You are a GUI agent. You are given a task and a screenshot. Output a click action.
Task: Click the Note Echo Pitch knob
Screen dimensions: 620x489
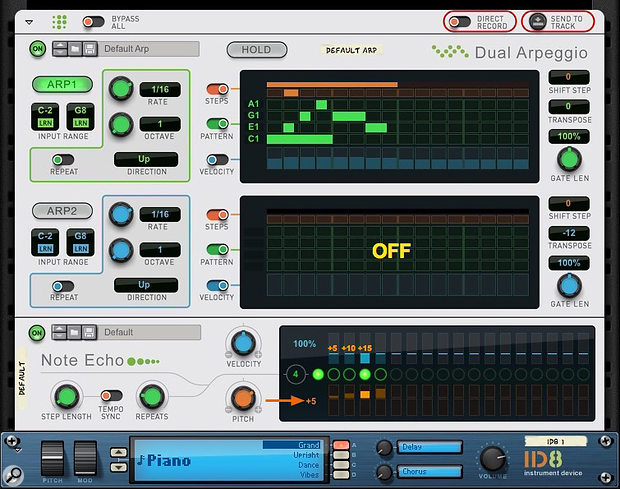243,398
